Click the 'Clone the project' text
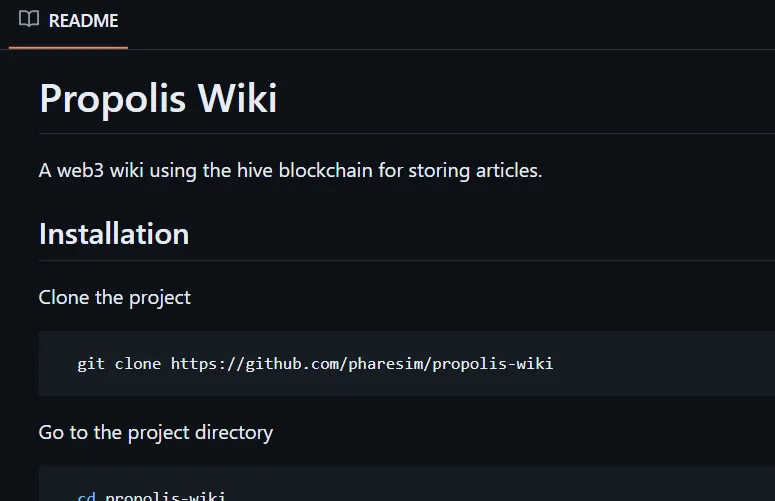This screenshot has height=501, width=775. [x=115, y=298]
